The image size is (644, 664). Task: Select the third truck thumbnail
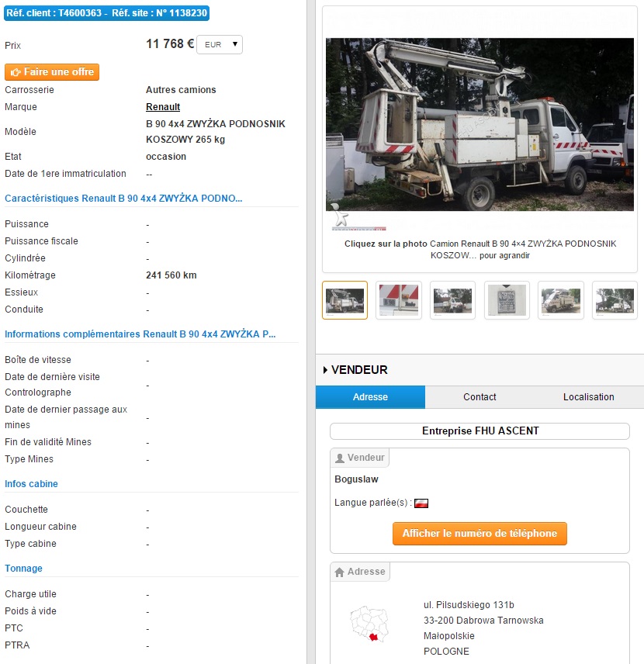(x=452, y=300)
